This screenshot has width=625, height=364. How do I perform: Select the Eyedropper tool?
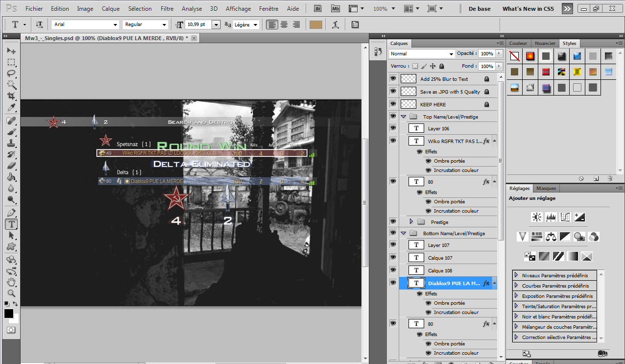coord(11,108)
